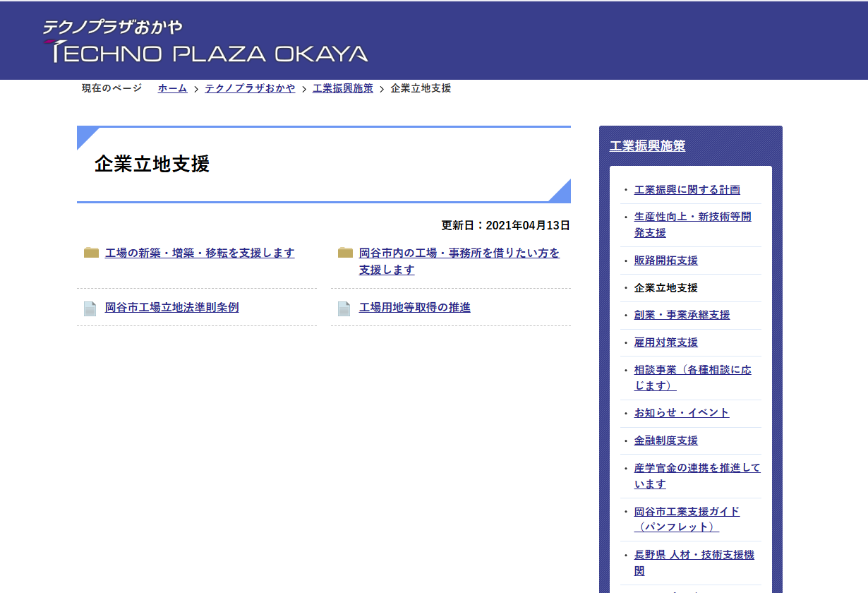Select 工業振興に関する計画 in sidebar
The height and width of the screenshot is (593, 868).
(687, 190)
